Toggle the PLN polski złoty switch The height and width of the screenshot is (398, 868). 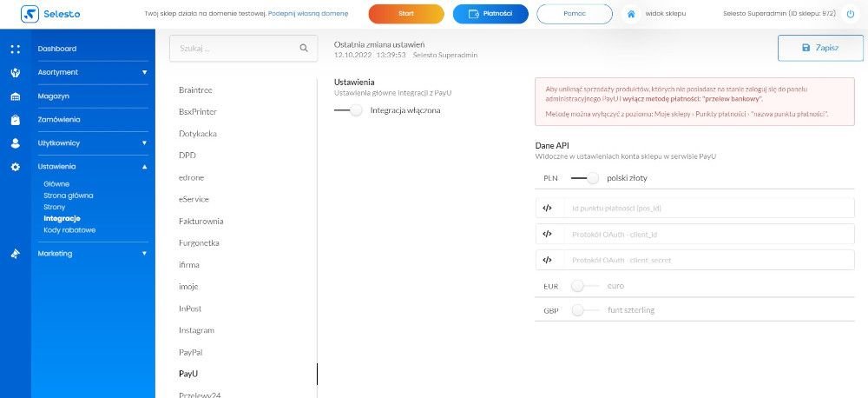pyautogui.click(x=584, y=178)
